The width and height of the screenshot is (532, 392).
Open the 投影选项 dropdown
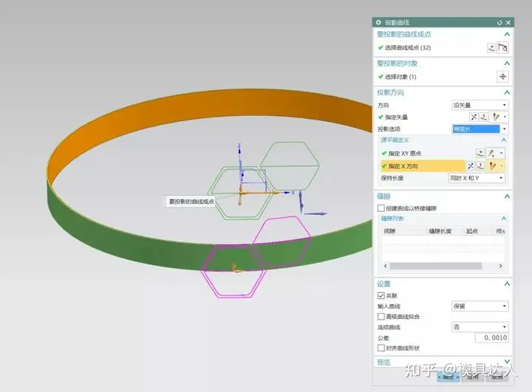[480, 129]
